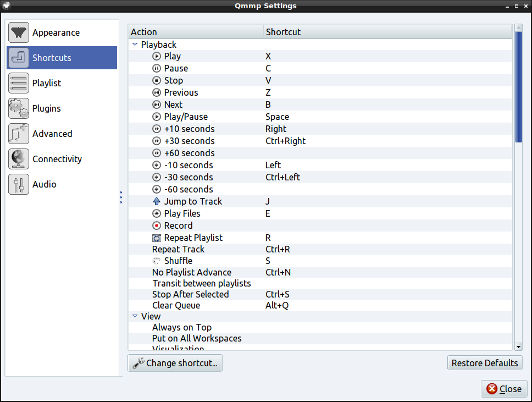
Task: Click the Shortcut column header
Action: 387,32
